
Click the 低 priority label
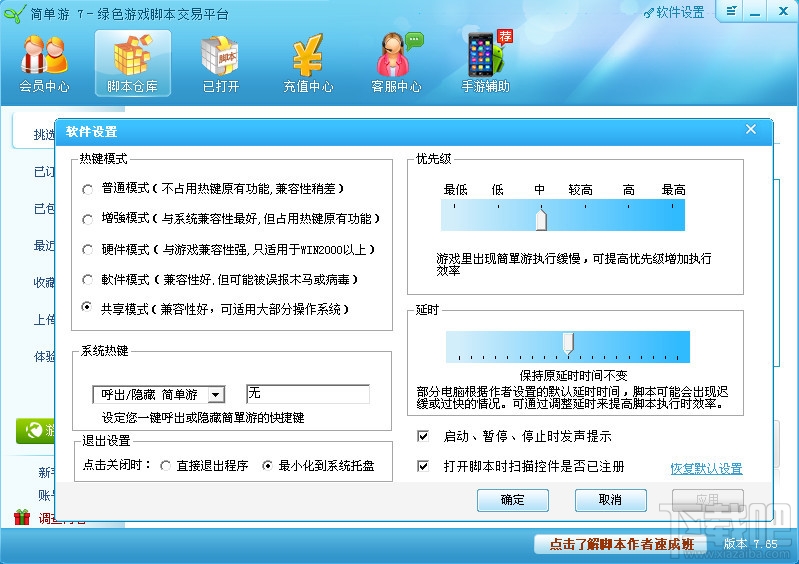coord(497,190)
